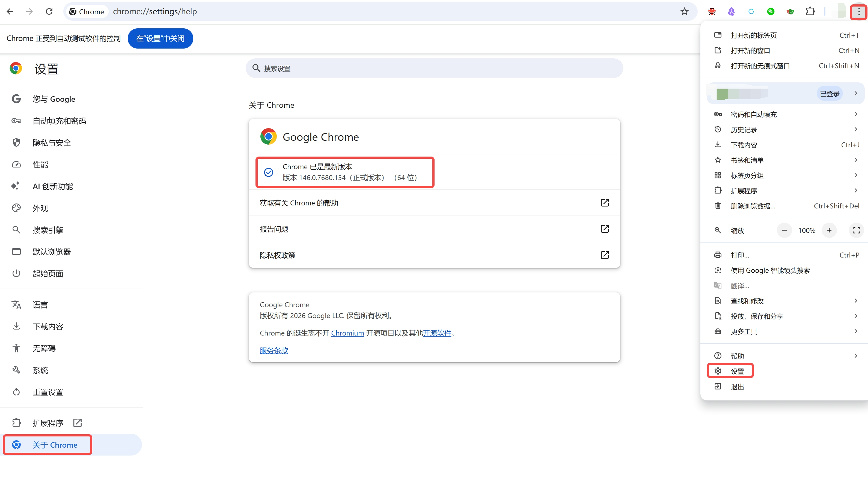The width and height of the screenshot is (868, 491).
Task: Open 隐私与安全 settings section
Action: tap(72, 143)
